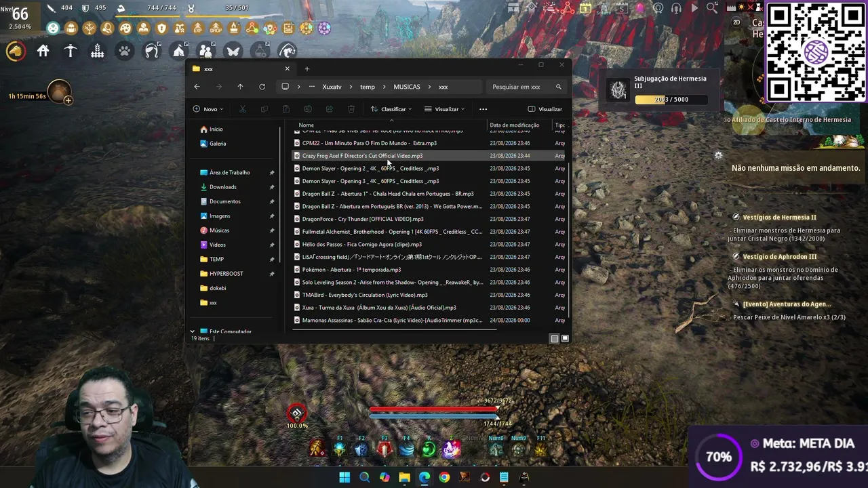Click the skill slot labeled F11

pyautogui.click(x=540, y=449)
